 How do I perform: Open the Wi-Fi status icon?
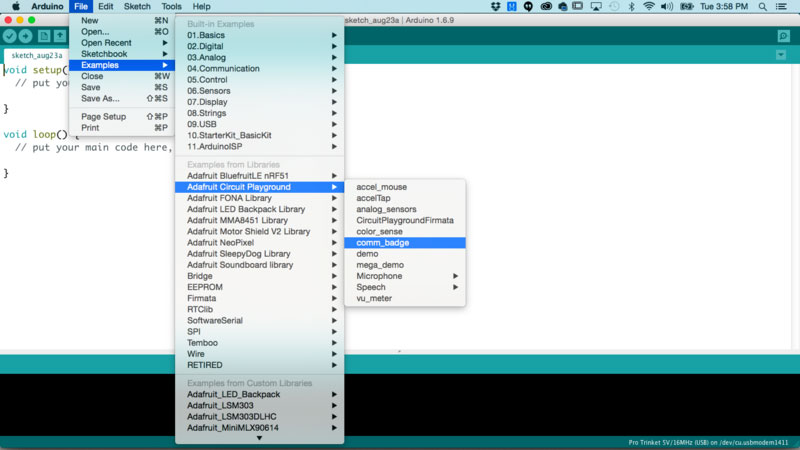pos(649,6)
